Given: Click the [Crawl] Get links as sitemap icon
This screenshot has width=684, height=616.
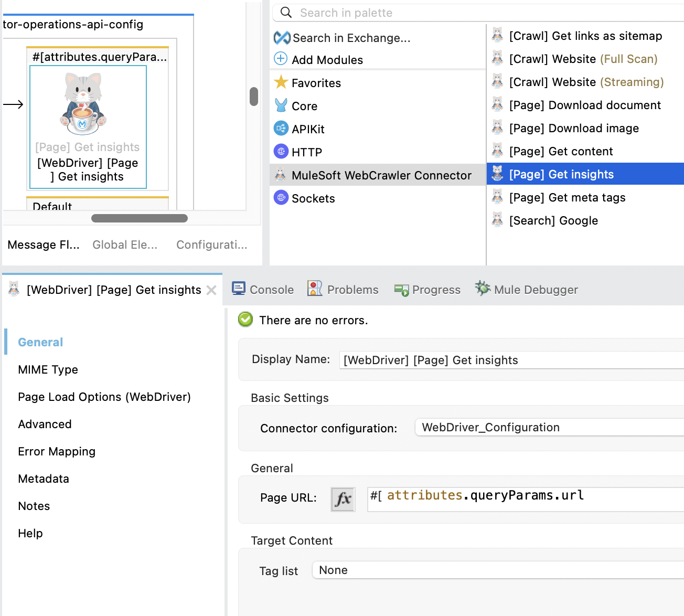Looking at the screenshot, I should [497, 35].
